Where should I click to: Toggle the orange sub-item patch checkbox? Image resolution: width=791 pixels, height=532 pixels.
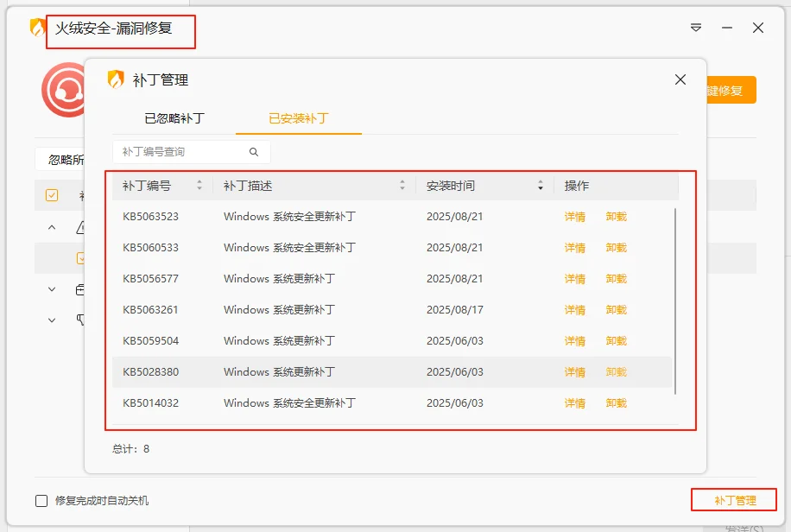(81, 256)
